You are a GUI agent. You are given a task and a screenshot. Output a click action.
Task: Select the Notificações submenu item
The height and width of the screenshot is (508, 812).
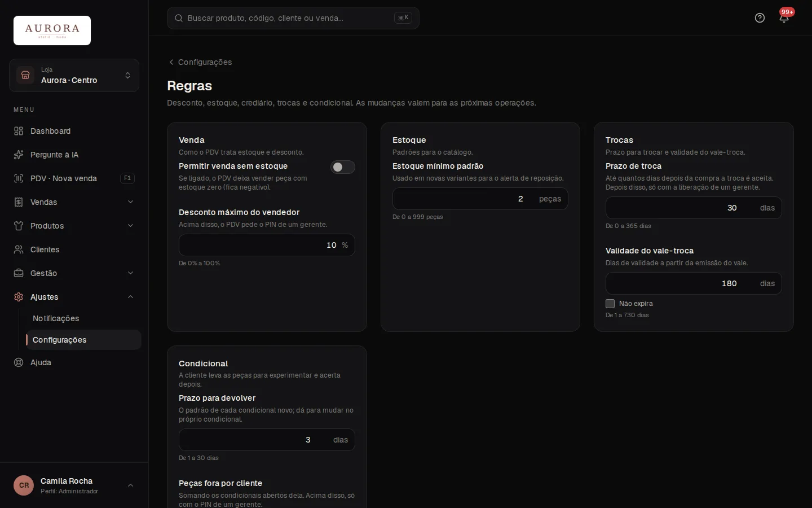click(83, 318)
